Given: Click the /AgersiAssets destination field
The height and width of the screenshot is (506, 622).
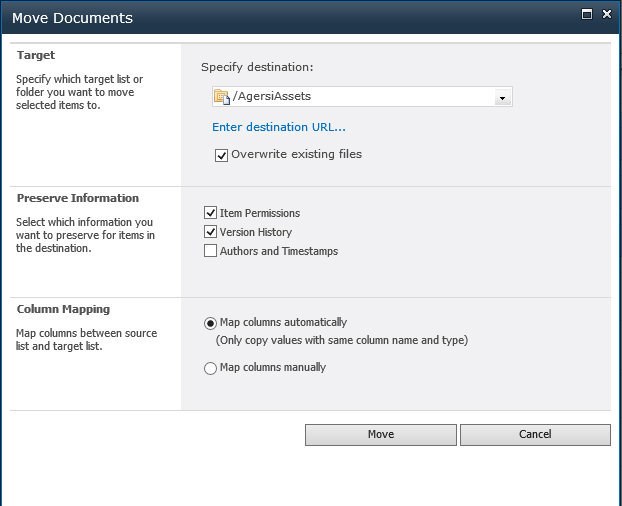Looking at the screenshot, I should click(x=360, y=97).
